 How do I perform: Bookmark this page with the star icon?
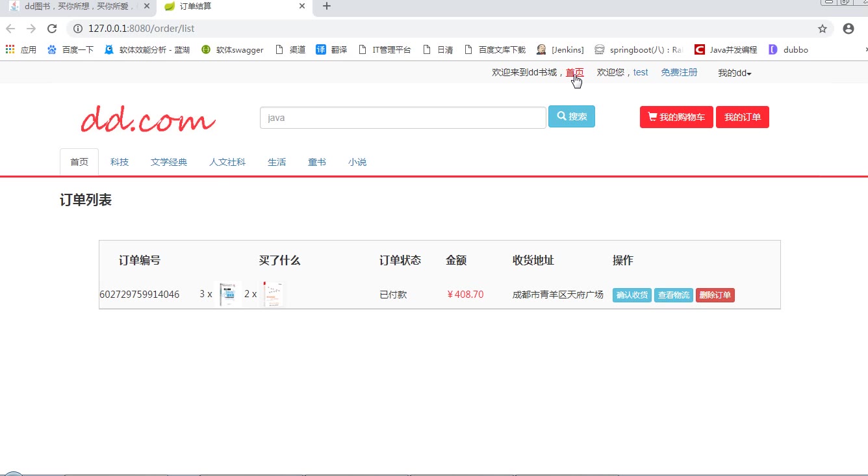click(822, 29)
